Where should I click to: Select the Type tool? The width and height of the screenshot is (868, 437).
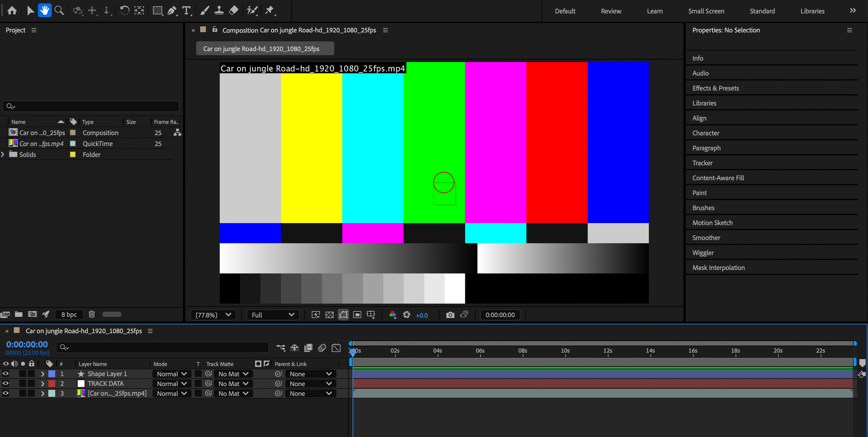coord(187,10)
